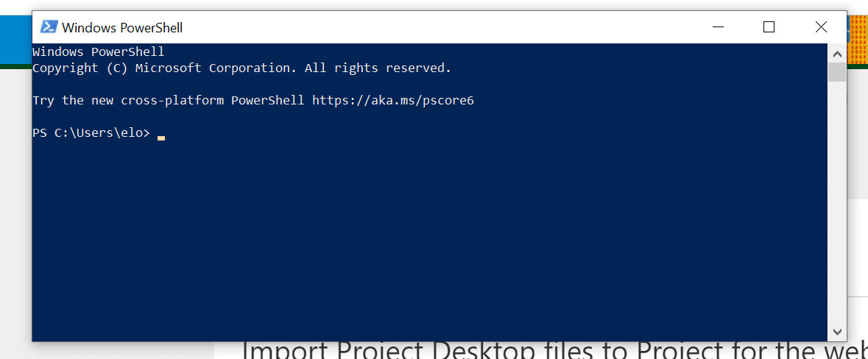Click the empty title bar space
This screenshot has width=868, height=359.
click(437, 26)
